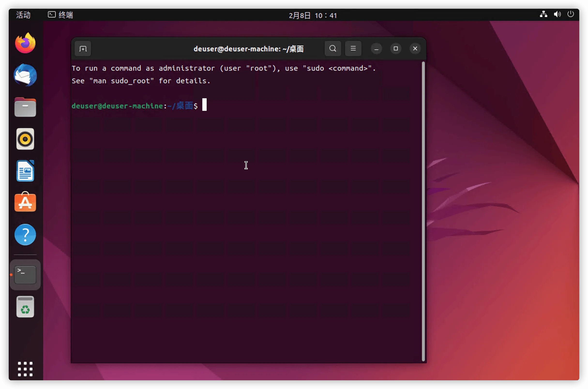Click the terminal vertical scrollbar
The width and height of the screenshot is (588, 389).
tap(423, 211)
